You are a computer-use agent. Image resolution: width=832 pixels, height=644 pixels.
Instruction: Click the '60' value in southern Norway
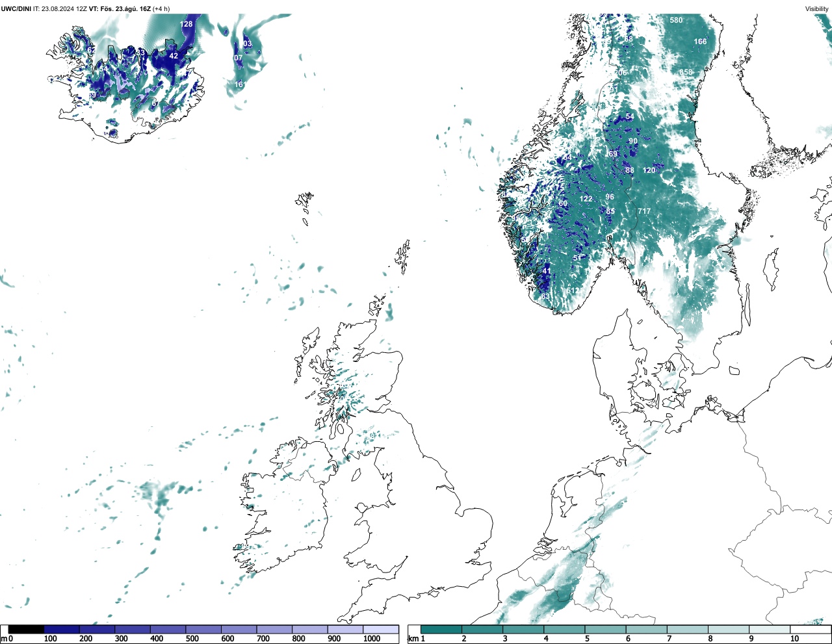click(563, 204)
